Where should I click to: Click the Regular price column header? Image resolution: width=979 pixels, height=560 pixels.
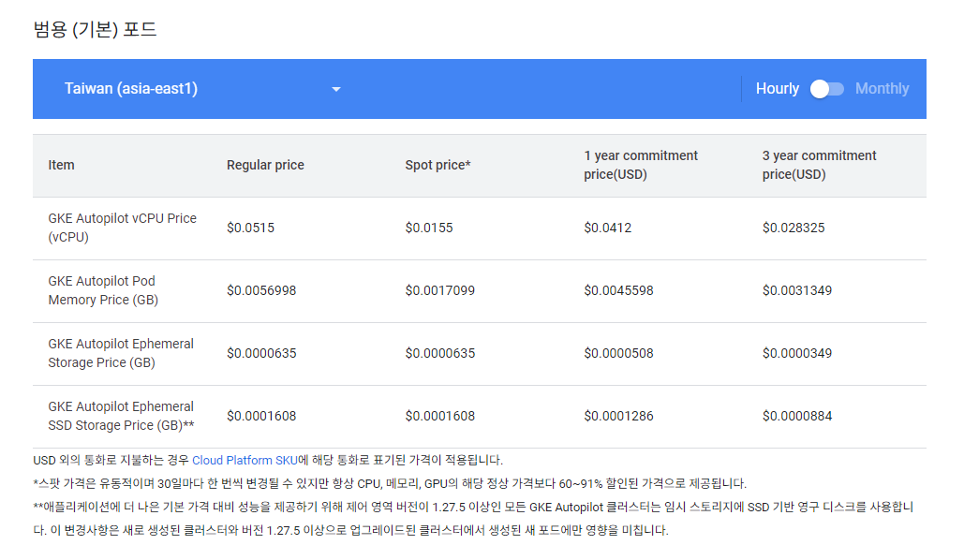point(265,165)
